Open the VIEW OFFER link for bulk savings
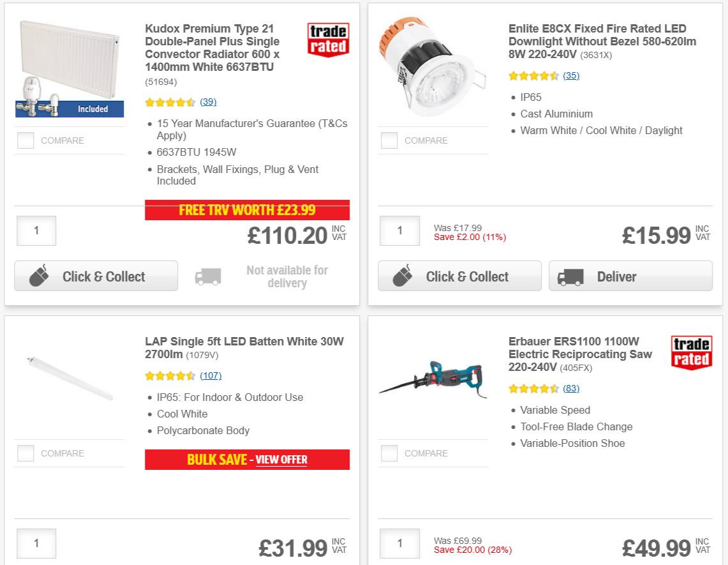This screenshot has width=728, height=565. coord(281,460)
